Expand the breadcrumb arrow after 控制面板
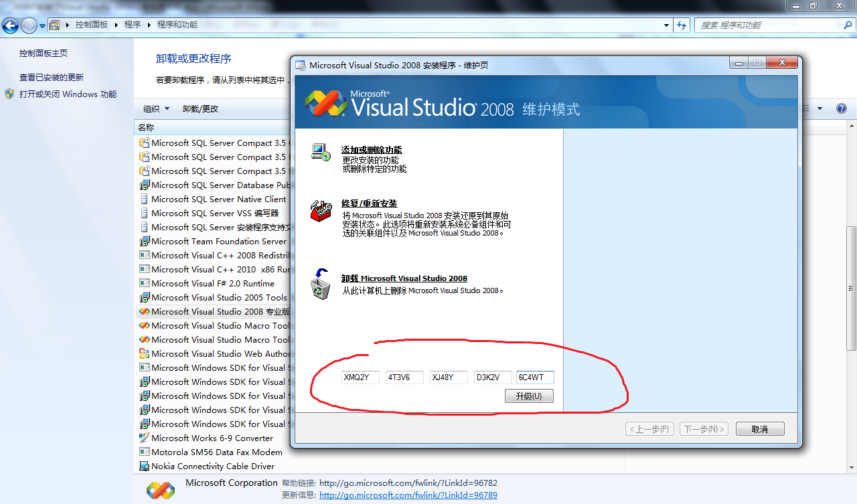 [x=116, y=25]
